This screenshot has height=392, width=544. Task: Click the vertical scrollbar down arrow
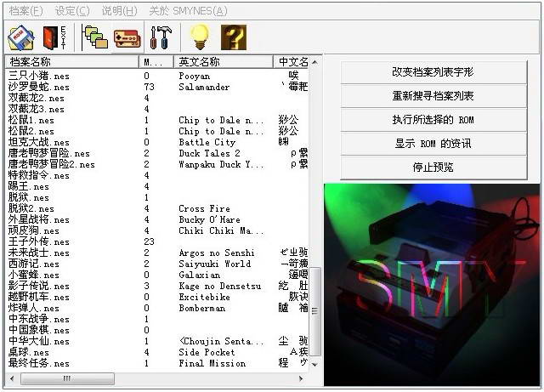[x=314, y=365]
